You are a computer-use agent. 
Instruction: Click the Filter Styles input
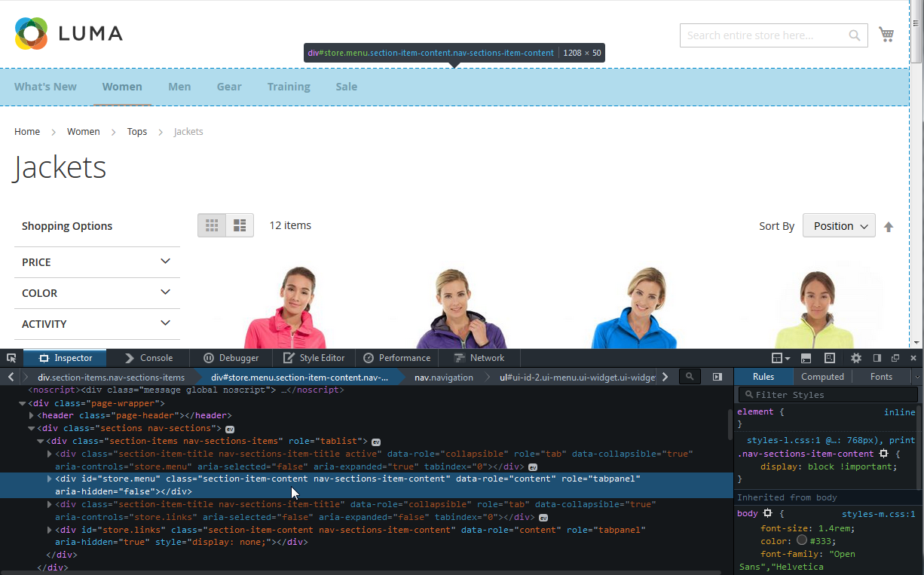click(x=828, y=394)
